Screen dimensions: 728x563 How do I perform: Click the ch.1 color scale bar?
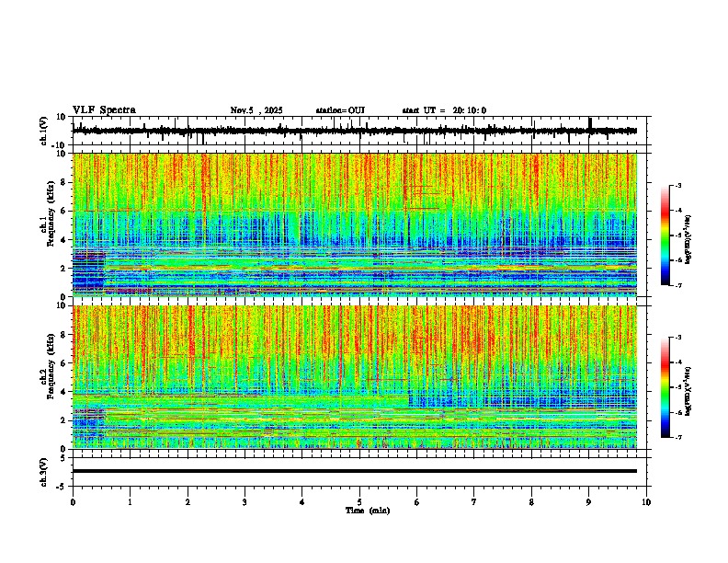[665, 236]
